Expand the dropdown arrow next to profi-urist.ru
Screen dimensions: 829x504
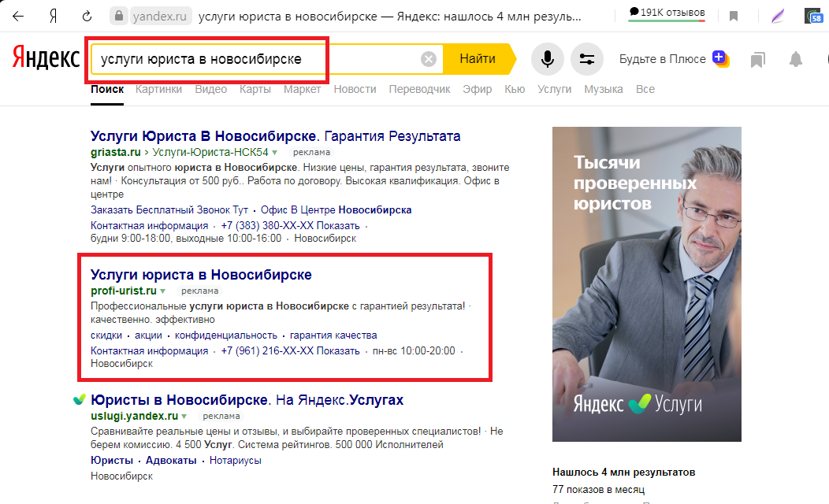163,291
